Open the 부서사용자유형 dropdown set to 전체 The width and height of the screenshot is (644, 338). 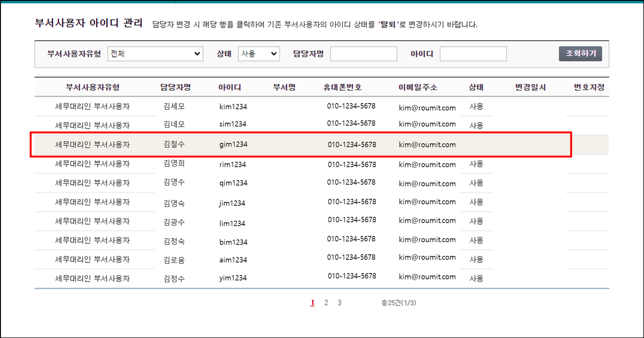coord(155,54)
